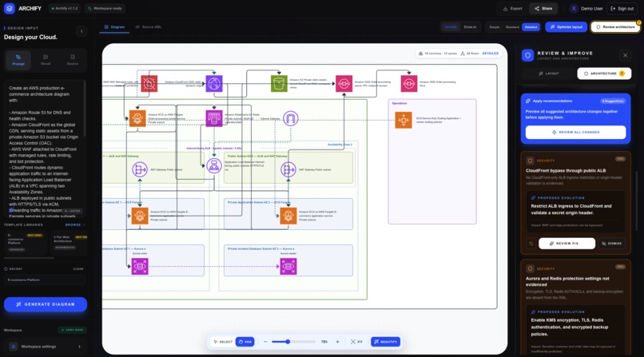Select the Application Load Balancer icon

tap(214, 166)
